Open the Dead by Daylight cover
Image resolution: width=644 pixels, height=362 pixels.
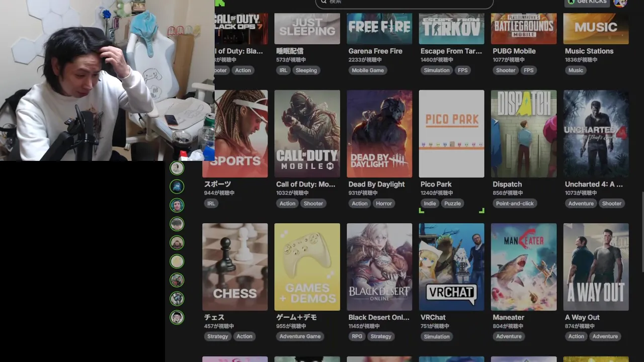point(379,134)
